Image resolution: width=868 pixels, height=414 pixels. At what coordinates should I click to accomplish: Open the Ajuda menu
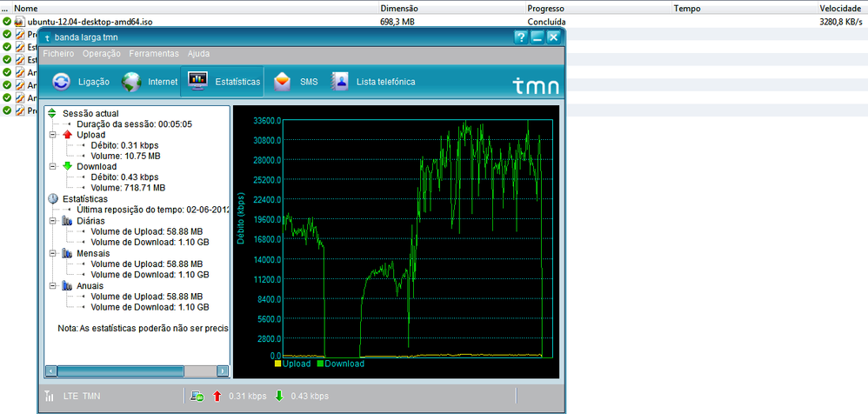click(x=198, y=54)
